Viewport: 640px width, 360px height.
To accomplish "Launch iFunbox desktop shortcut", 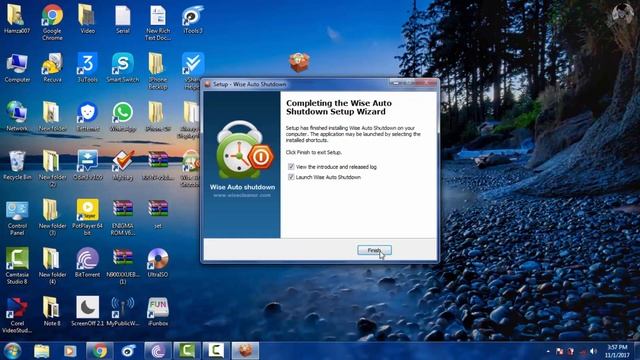I will pyautogui.click(x=158, y=312).
